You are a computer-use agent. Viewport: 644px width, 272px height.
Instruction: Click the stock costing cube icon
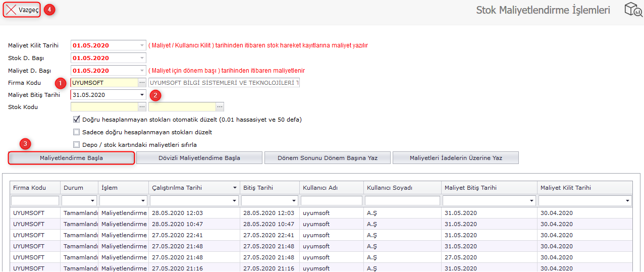[x=633, y=10]
